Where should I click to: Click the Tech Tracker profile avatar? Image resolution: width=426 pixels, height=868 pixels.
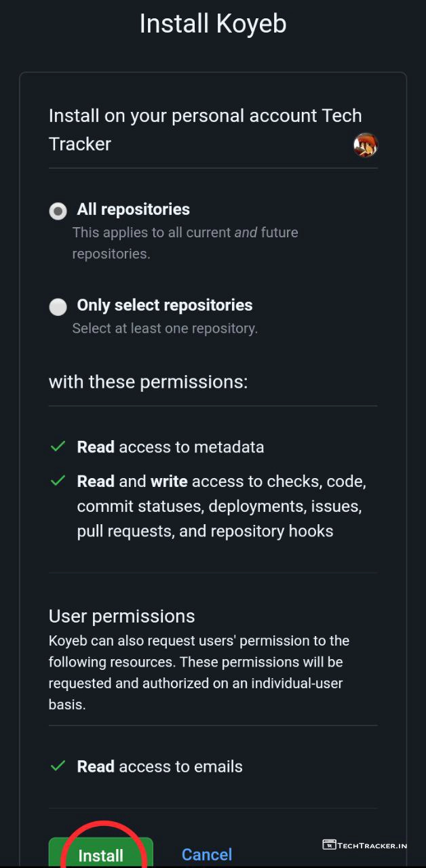(365, 145)
